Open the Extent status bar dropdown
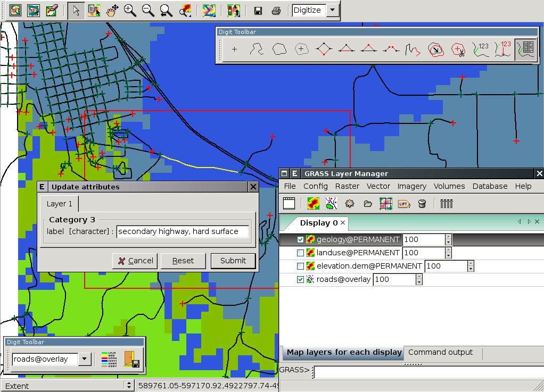The height and width of the screenshot is (392, 544). point(128,386)
